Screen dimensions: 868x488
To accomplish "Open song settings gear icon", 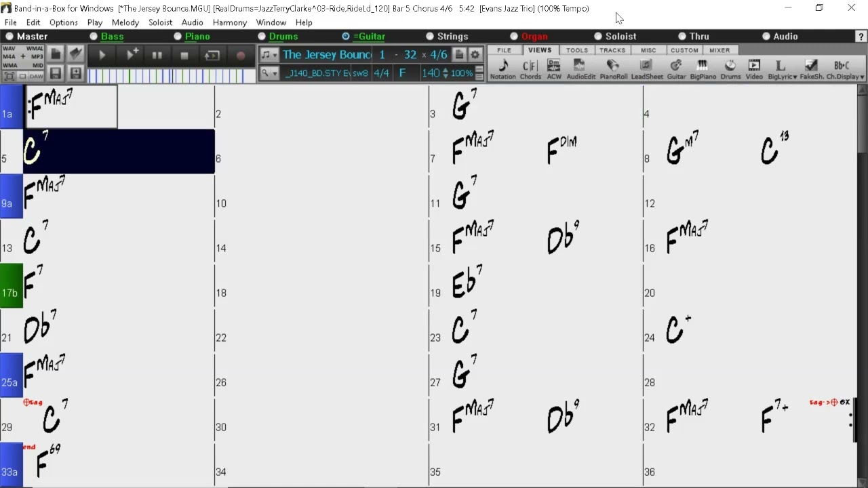I will tap(475, 55).
